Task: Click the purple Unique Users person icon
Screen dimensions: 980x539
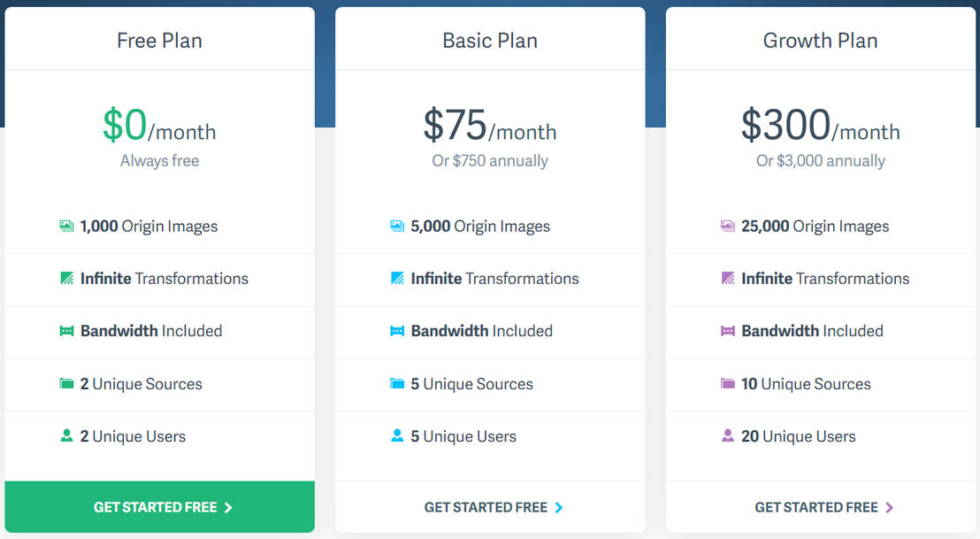Action: coord(728,435)
